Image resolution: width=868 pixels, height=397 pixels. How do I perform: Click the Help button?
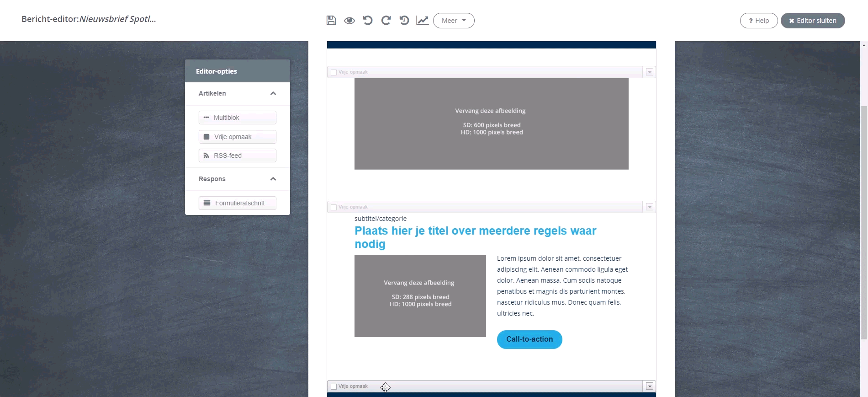(x=759, y=21)
